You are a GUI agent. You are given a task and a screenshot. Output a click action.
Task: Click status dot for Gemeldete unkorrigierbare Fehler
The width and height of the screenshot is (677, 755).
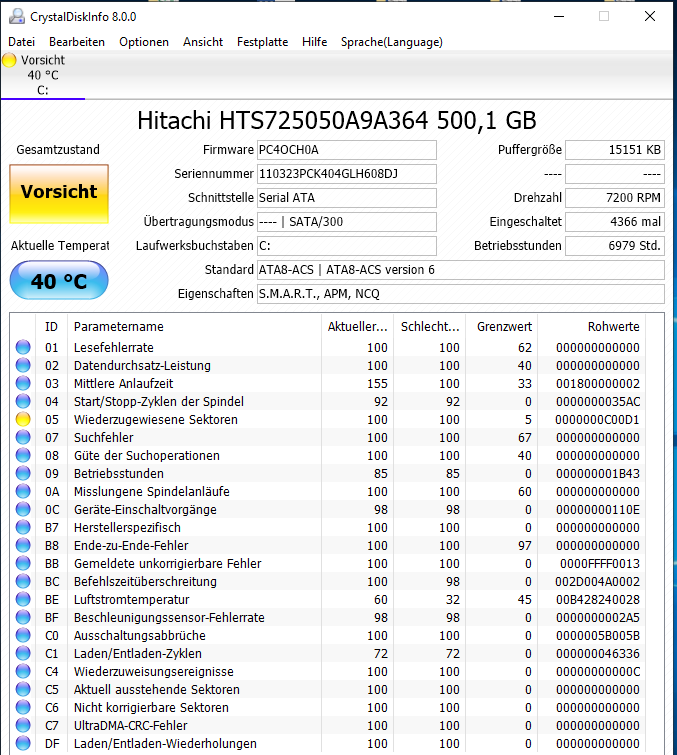23,563
